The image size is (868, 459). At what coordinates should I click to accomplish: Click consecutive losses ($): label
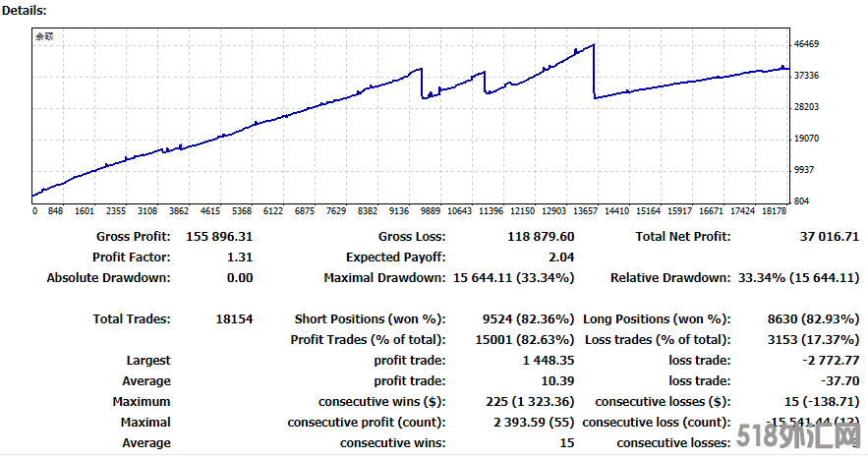pos(663,401)
